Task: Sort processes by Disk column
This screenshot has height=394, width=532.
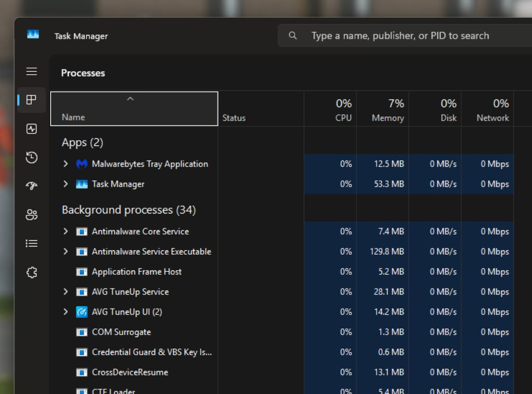Action: 435,109
